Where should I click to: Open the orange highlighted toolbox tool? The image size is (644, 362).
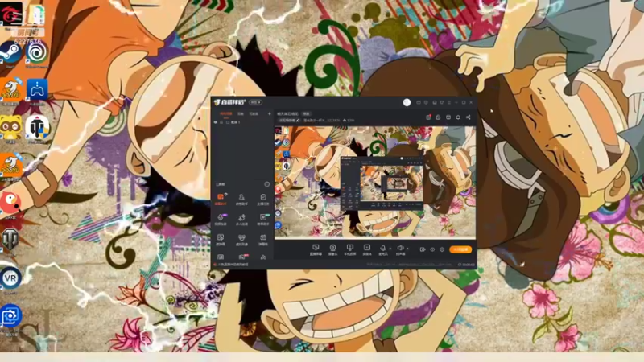[x=221, y=199]
